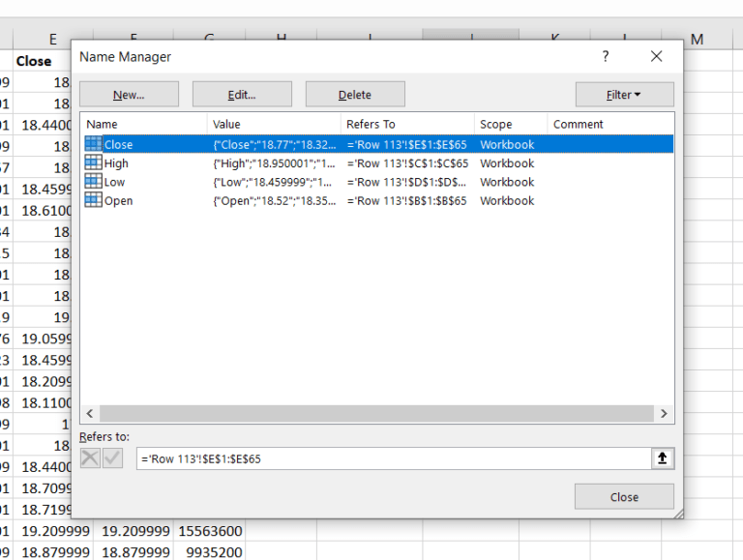
Task: Click spreadsheet cell showing 9935200
Action: (x=209, y=552)
